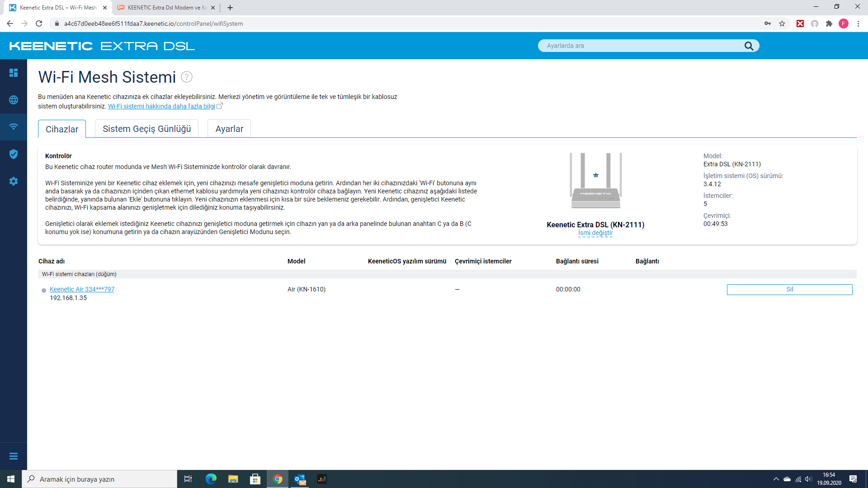Open the dashboard icon in the sidebar
This screenshot has width=868, height=488.
[14, 73]
